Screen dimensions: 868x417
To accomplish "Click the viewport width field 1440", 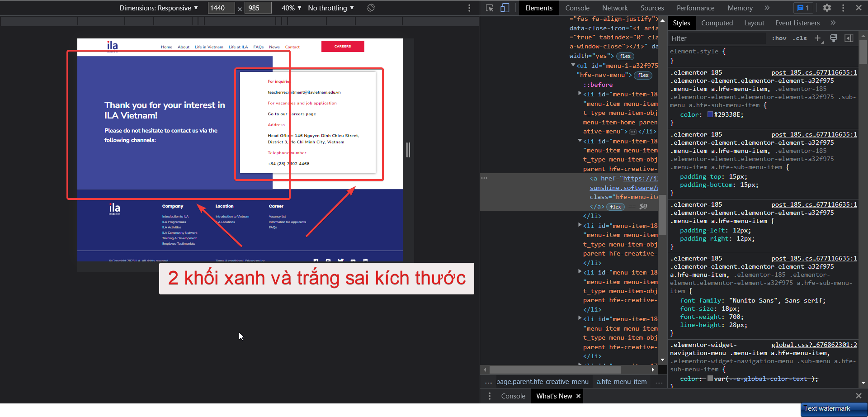I will [x=221, y=8].
